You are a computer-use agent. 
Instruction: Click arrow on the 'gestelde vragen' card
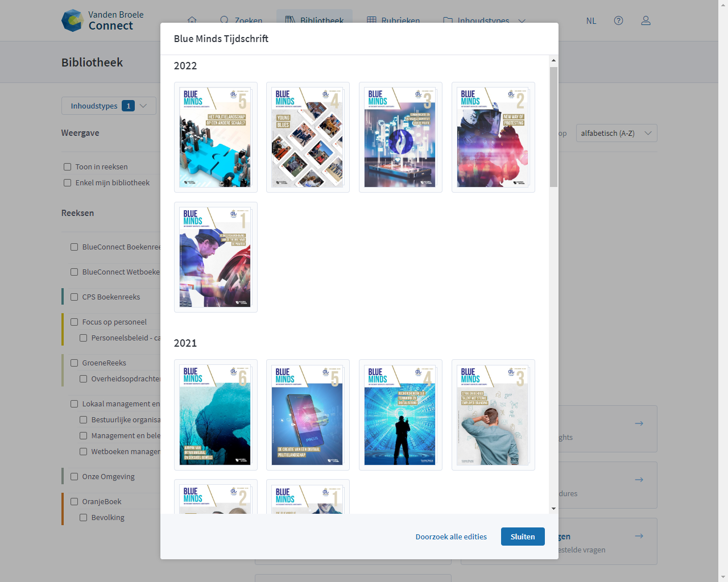639,536
